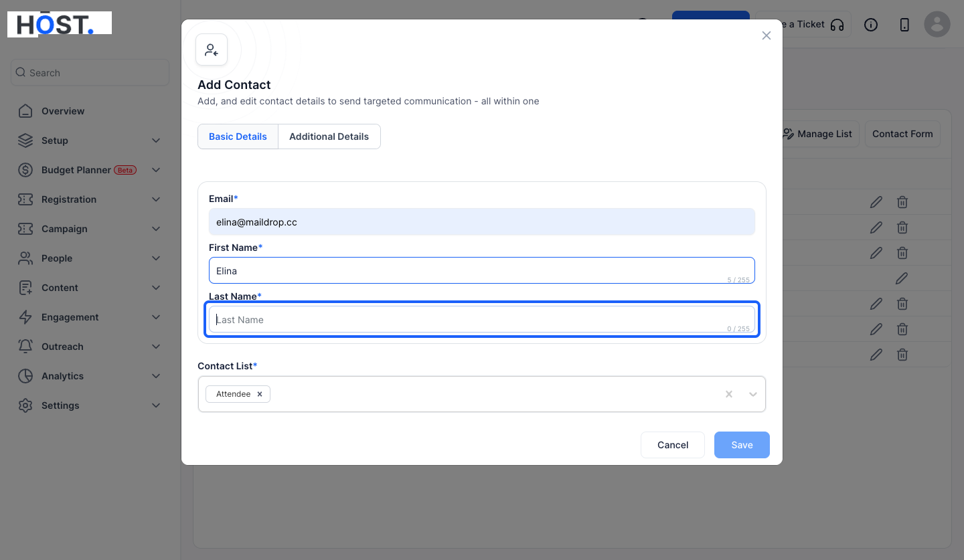Open the Registration menu item
Viewport: 964px width, 560px height.
click(x=90, y=199)
